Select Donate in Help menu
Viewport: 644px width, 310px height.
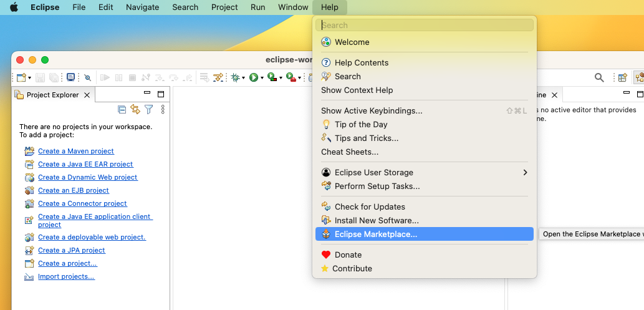425,255
